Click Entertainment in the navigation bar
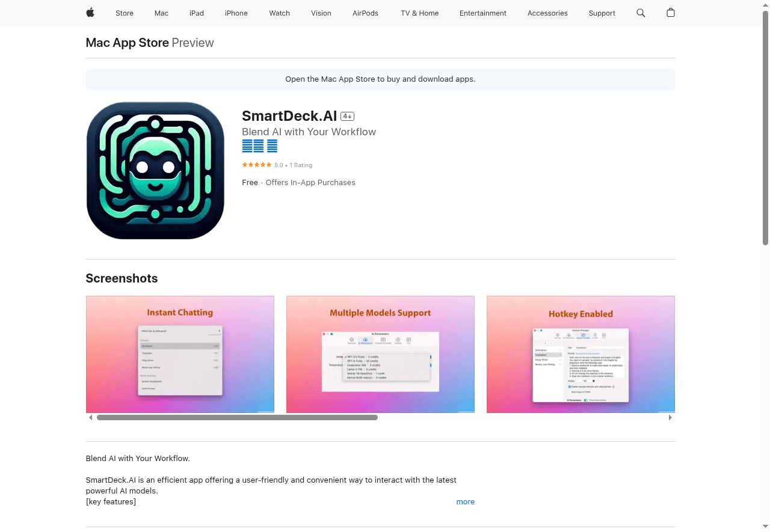 pos(483,13)
